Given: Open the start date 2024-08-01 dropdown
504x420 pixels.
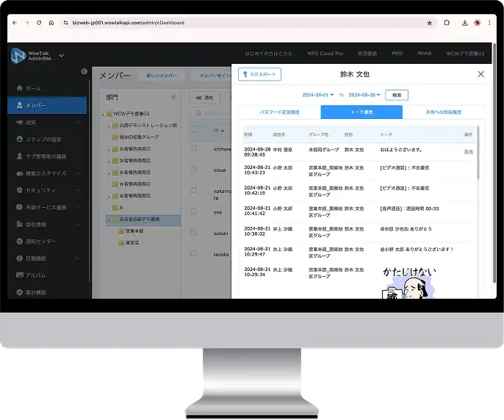Looking at the screenshot, I should pyautogui.click(x=318, y=95).
